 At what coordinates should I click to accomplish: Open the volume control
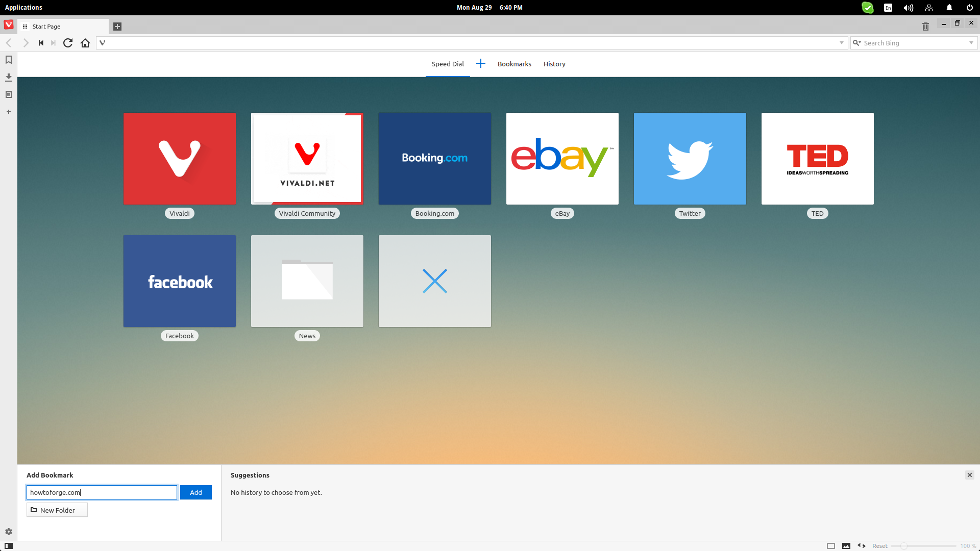[909, 7]
